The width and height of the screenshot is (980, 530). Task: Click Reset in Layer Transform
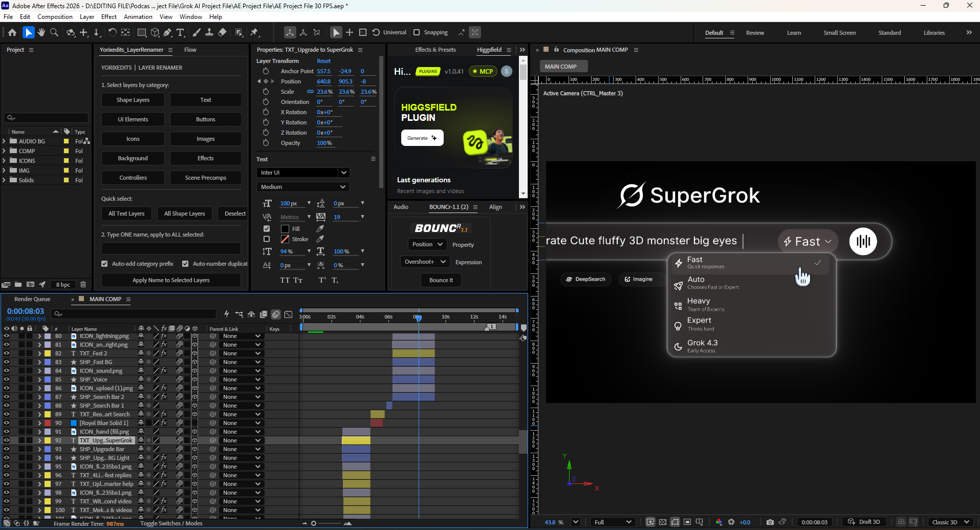coord(323,61)
